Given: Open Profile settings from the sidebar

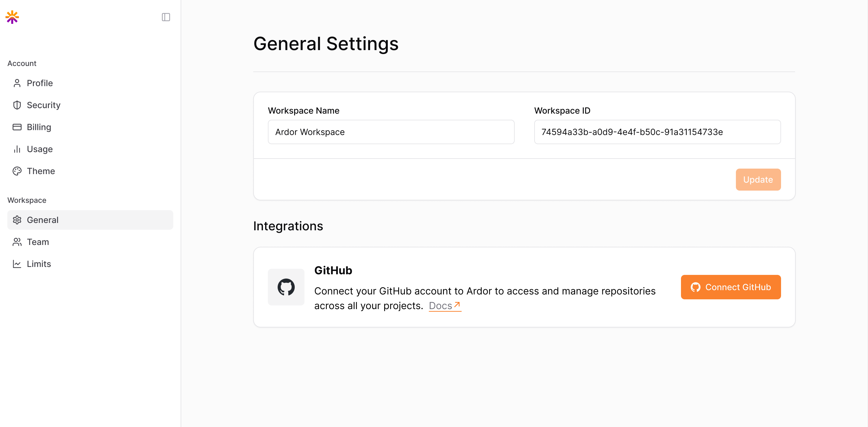Looking at the screenshot, I should [39, 83].
